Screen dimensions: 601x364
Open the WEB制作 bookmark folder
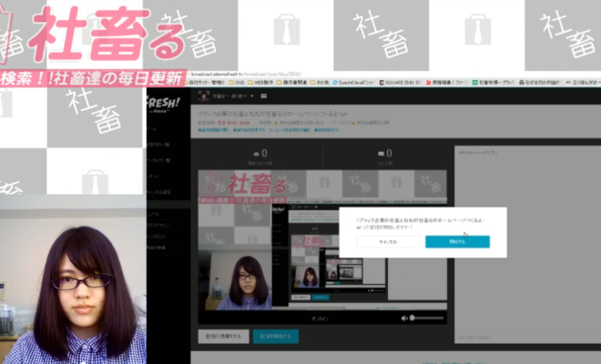pos(262,82)
